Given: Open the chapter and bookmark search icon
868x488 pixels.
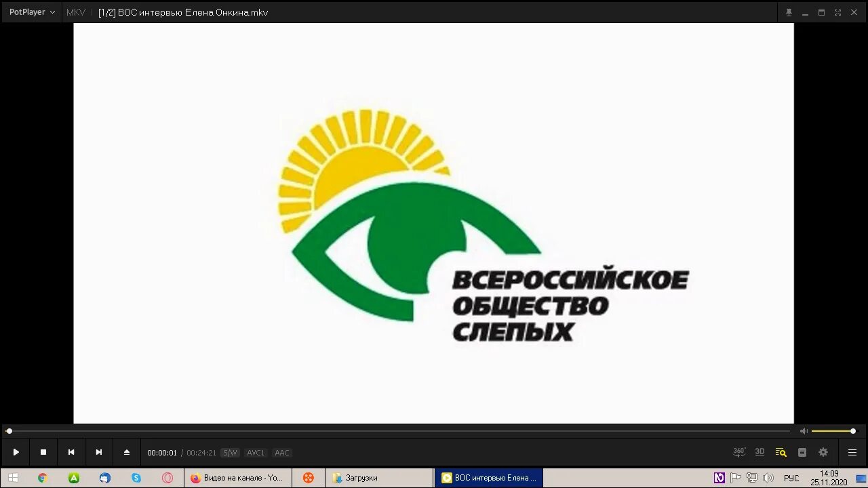Looking at the screenshot, I should pyautogui.click(x=781, y=452).
